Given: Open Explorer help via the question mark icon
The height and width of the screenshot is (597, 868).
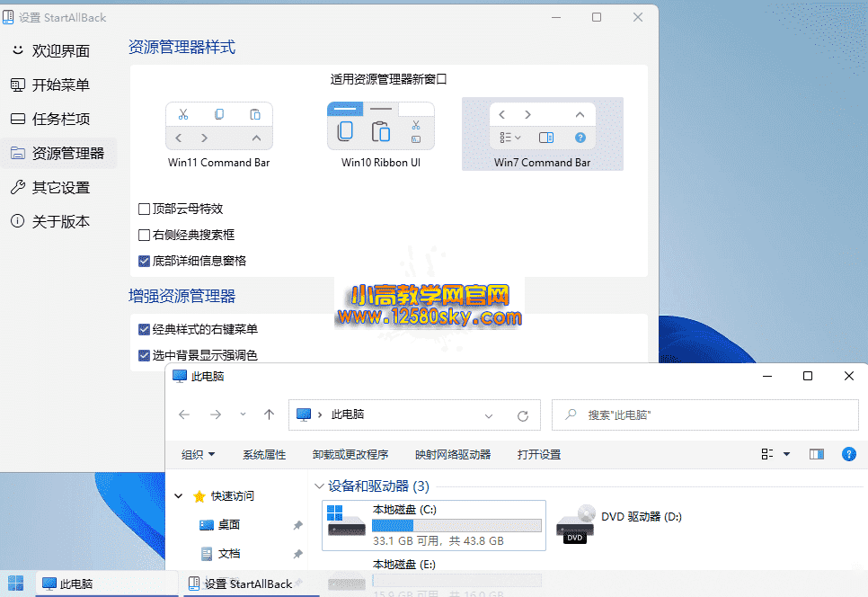Looking at the screenshot, I should [x=848, y=454].
